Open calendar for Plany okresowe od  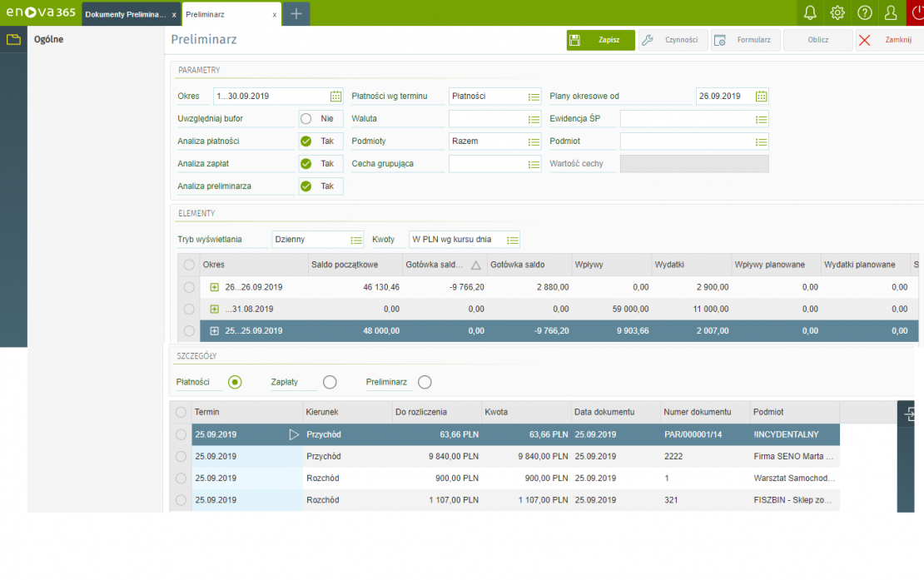(x=761, y=97)
